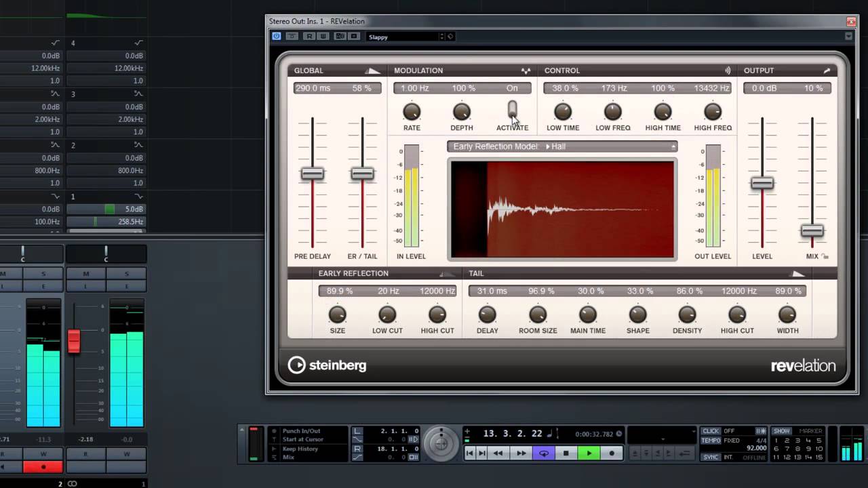The width and height of the screenshot is (868, 488).
Task: Click the High Time control knob
Action: (663, 112)
